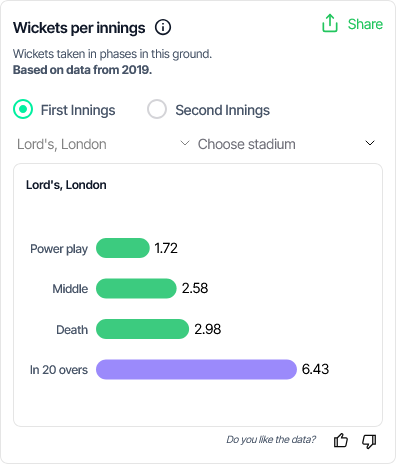The height and width of the screenshot is (464, 396).
Task: Click the purple In 20 overs bar
Action: 196,369
